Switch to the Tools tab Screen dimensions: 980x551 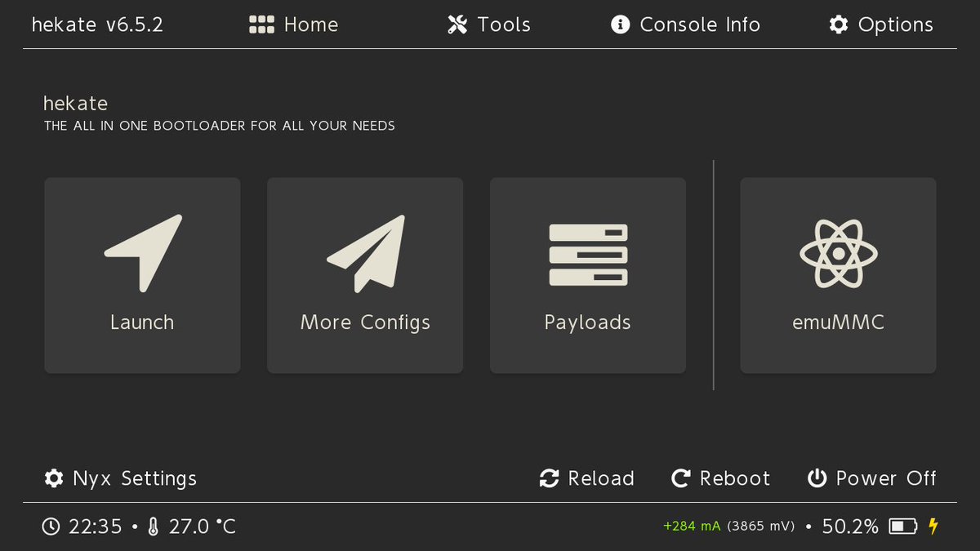point(489,25)
